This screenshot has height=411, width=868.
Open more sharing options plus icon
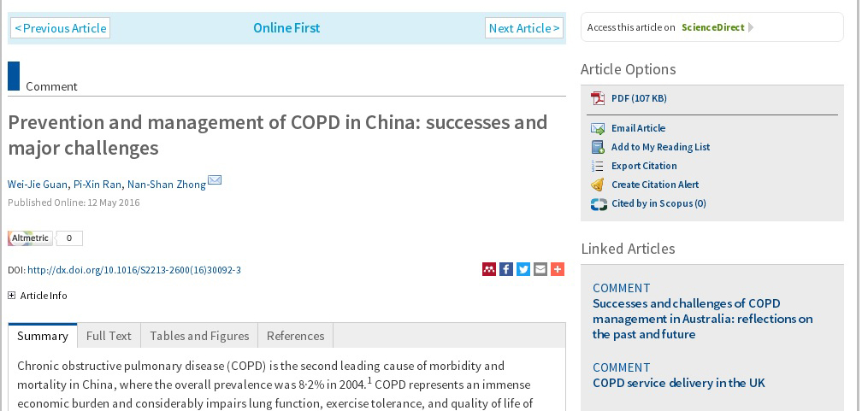[x=558, y=269]
